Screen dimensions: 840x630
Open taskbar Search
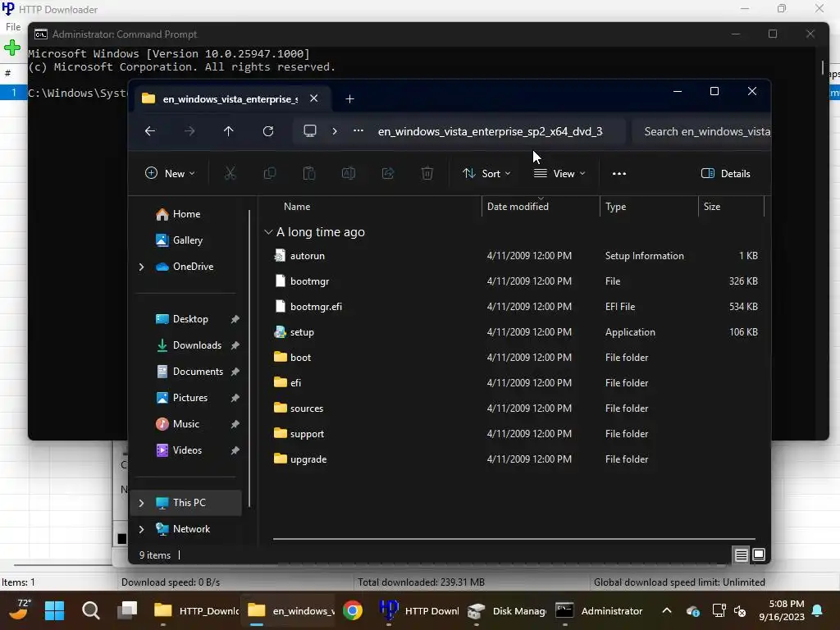(90, 610)
